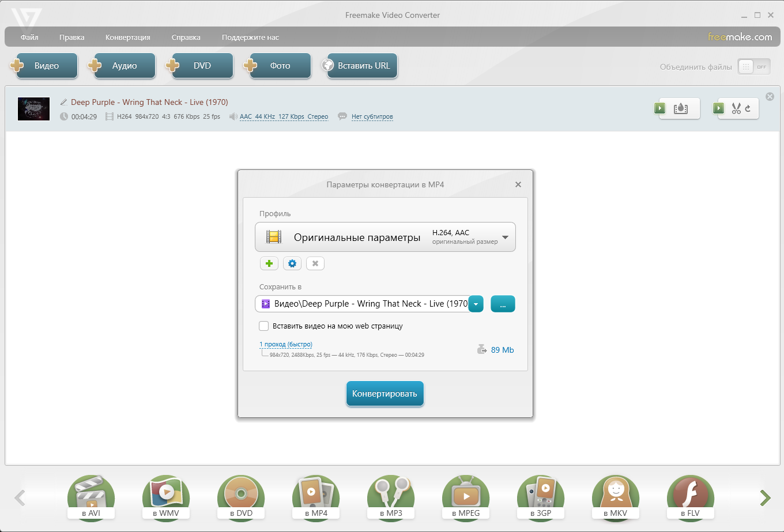Select в DVD output format
This screenshot has width=784, height=532.
(241, 497)
